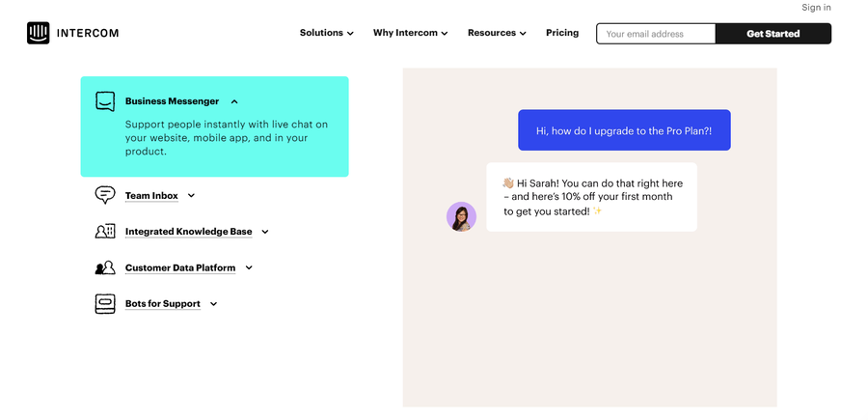Expand Team Inbox with its chevron
This screenshot has width=868, height=420.
191,196
